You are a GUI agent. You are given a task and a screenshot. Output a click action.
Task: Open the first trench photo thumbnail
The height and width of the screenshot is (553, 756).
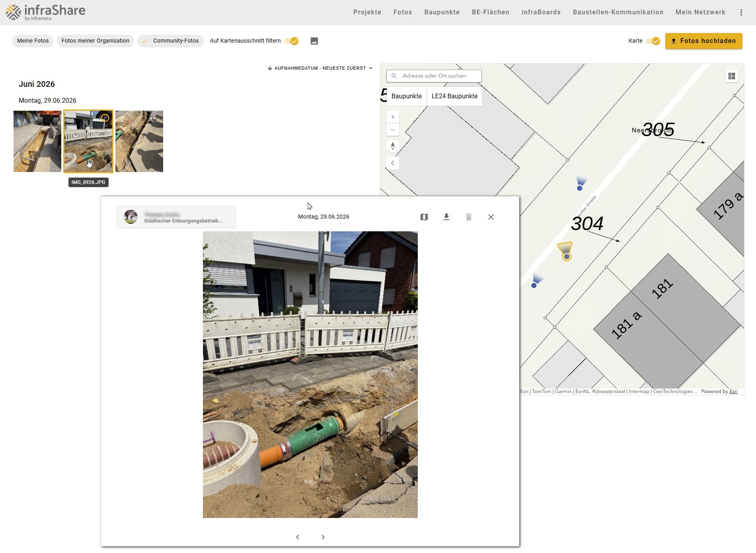click(37, 141)
